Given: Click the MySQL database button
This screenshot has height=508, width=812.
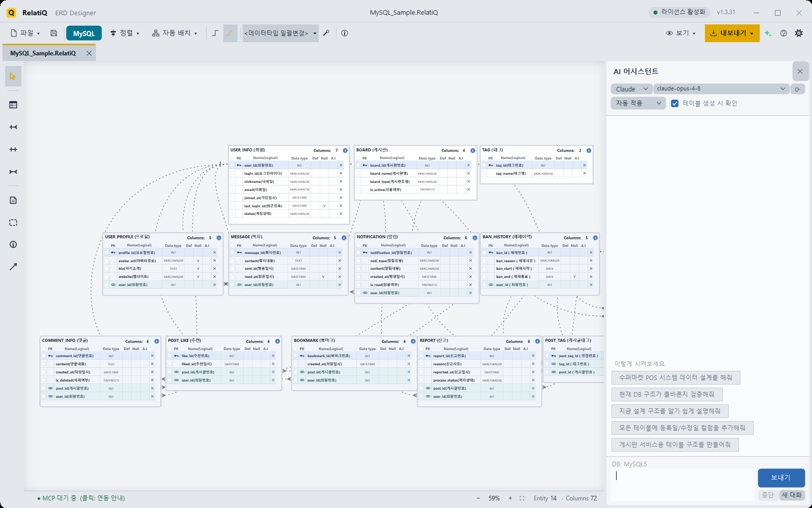Looking at the screenshot, I should pyautogui.click(x=84, y=33).
